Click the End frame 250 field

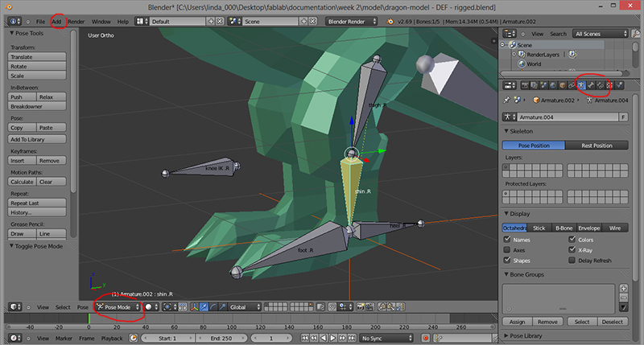click(221, 338)
